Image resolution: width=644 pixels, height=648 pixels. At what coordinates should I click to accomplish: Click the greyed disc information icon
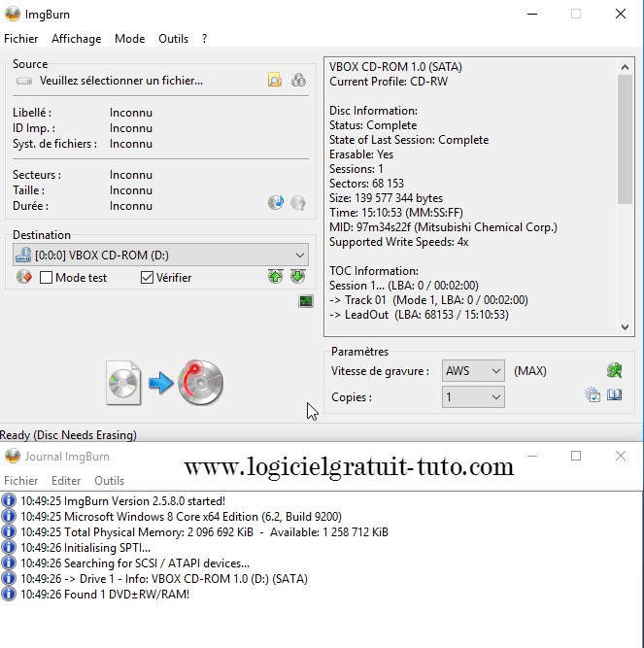298,202
